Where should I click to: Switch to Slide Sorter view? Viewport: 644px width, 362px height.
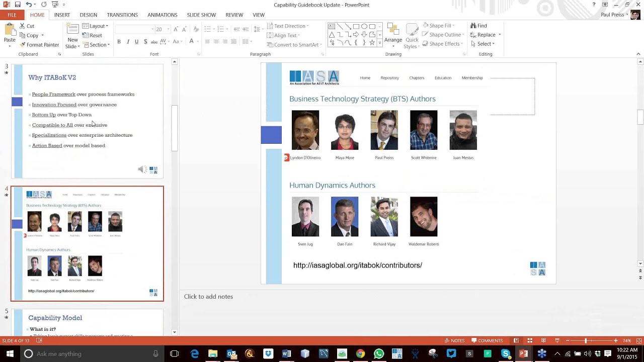point(530,340)
